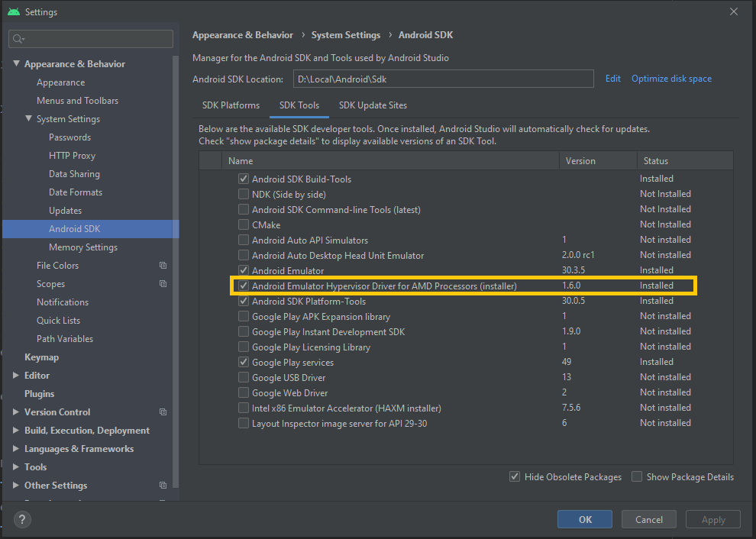Click the Apply button

coord(713,519)
